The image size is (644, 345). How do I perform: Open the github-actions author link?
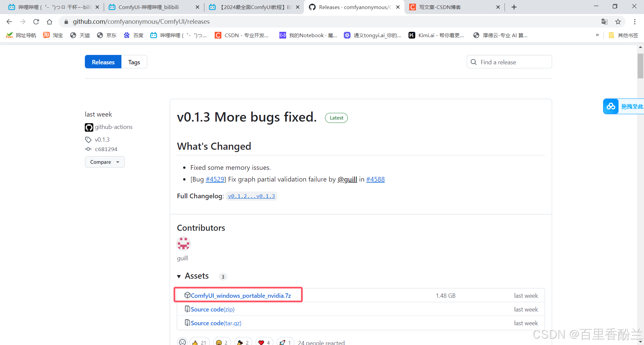click(x=114, y=127)
